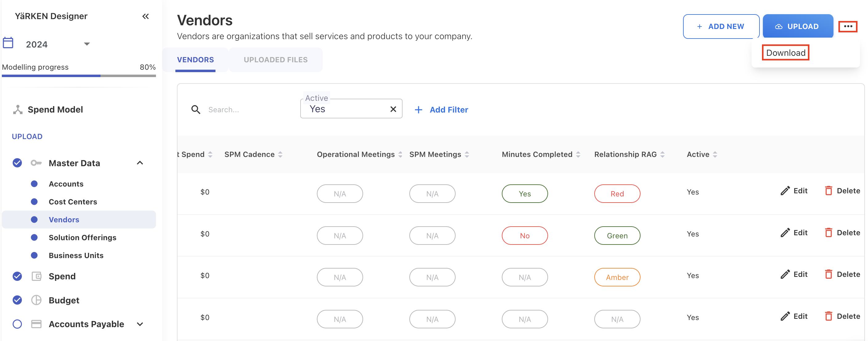Collapse sidebar with double chevron icon
This screenshot has height=341, width=868.
[x=145, y=16]
